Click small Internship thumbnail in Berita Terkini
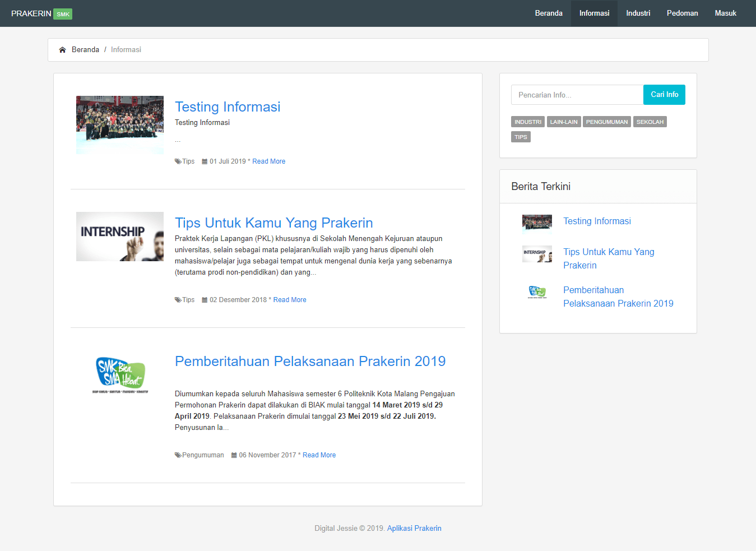 point(537,254)
